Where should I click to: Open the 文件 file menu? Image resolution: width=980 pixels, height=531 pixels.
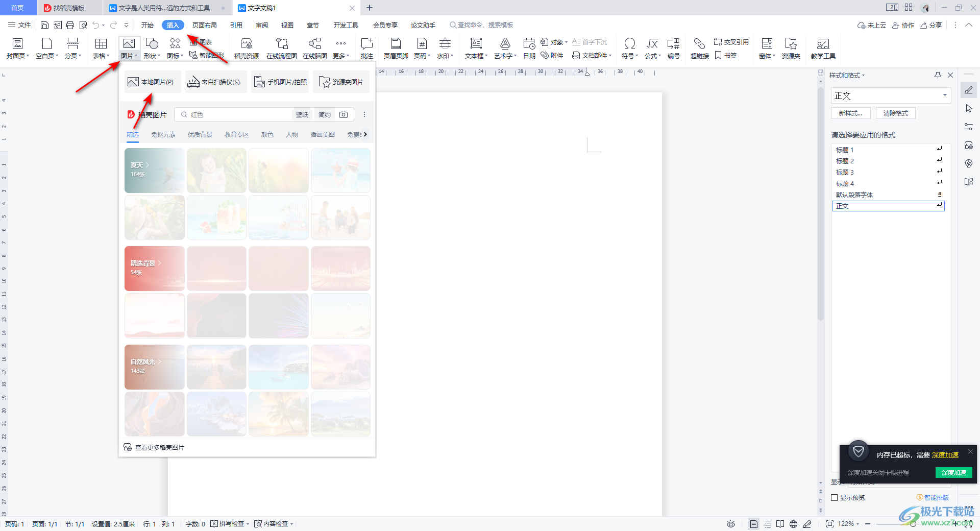[19, 25]
